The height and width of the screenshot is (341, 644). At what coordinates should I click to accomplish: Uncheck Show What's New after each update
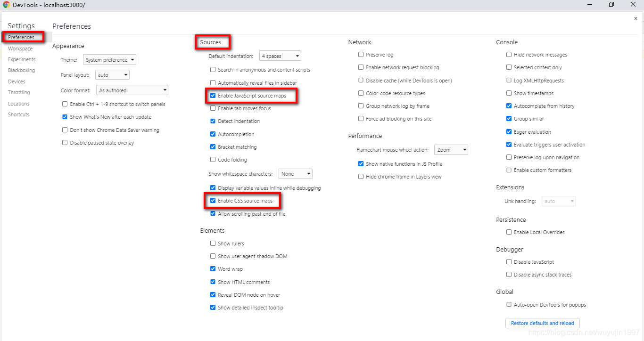click(65, 117)
